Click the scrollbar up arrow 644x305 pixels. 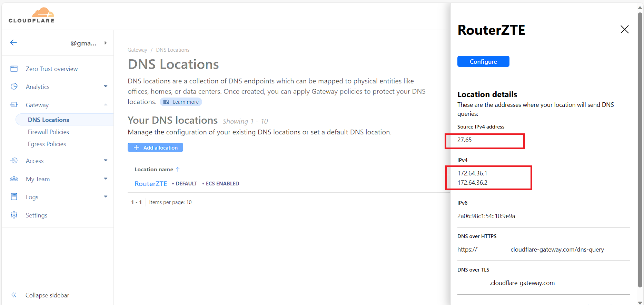tap(640, 8)
